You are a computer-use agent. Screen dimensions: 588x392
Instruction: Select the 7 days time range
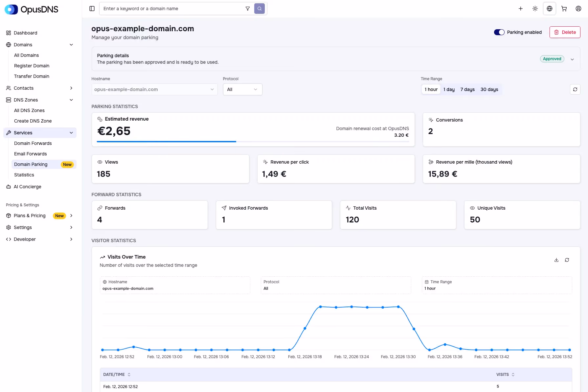(467, 89)
